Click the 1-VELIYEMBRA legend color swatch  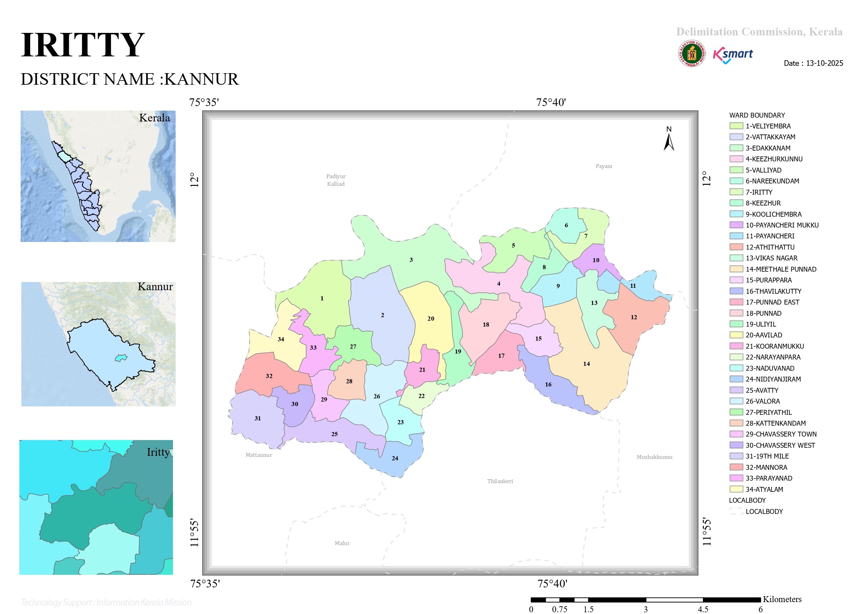click(x=736, y=126)
